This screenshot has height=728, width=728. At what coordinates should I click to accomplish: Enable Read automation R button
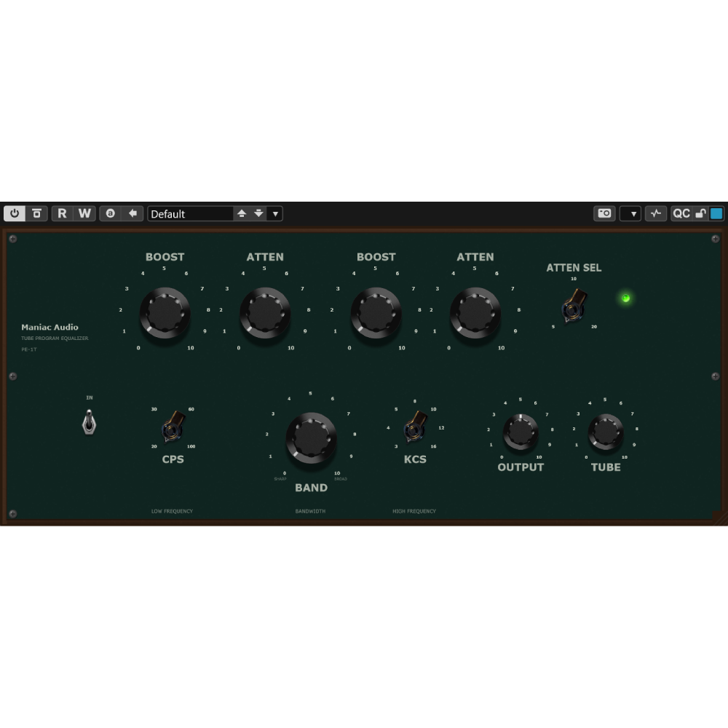click(x=62, y=213)
